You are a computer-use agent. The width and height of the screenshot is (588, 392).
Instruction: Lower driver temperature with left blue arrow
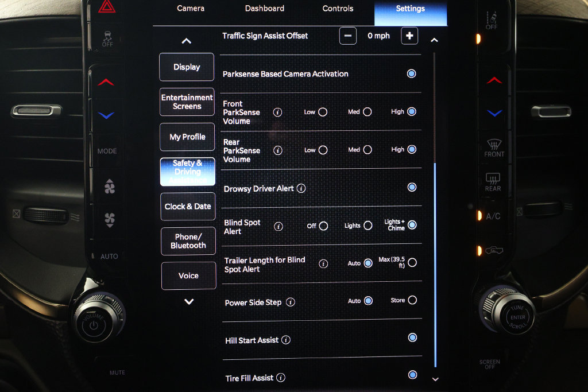[106, 115]
